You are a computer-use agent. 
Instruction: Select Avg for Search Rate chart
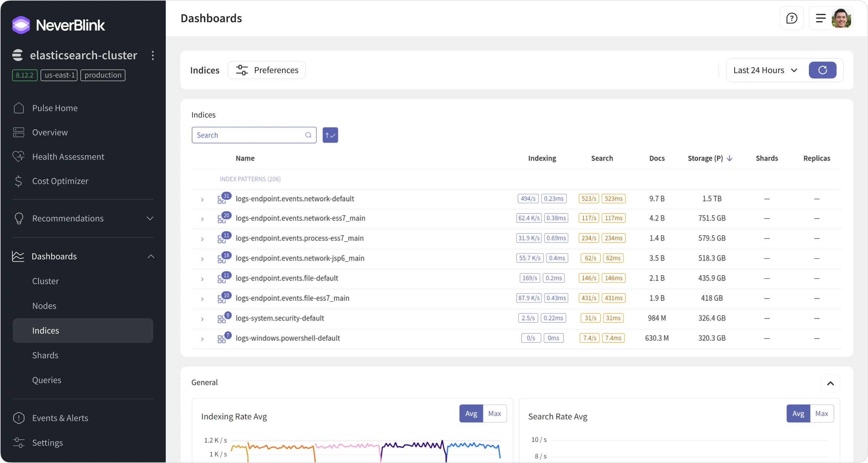[798, 414]
